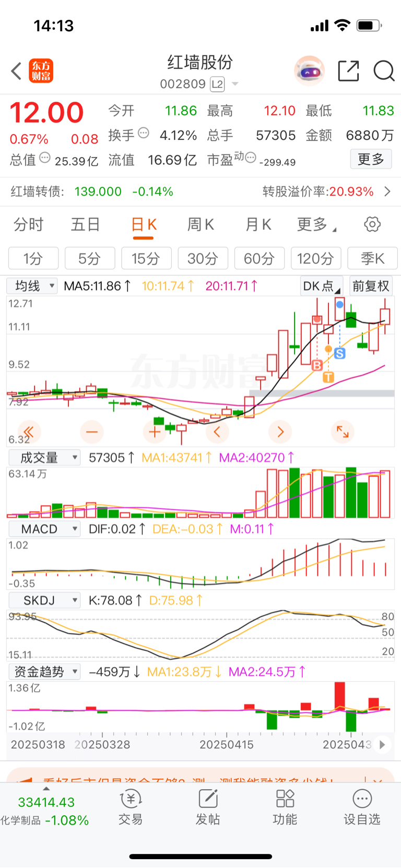Zoom in chart with plus button
The width and height of the screenshot is (401, 868).
tap(155, 432)
